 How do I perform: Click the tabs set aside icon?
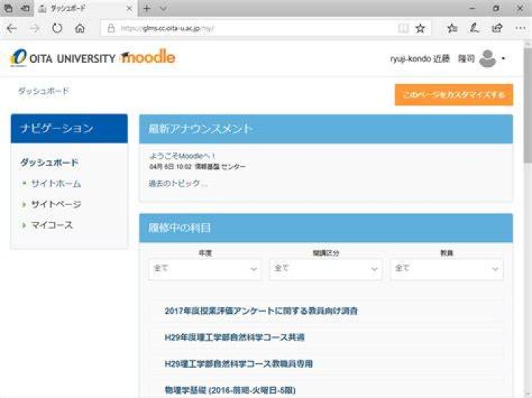(x=8, y=8)
